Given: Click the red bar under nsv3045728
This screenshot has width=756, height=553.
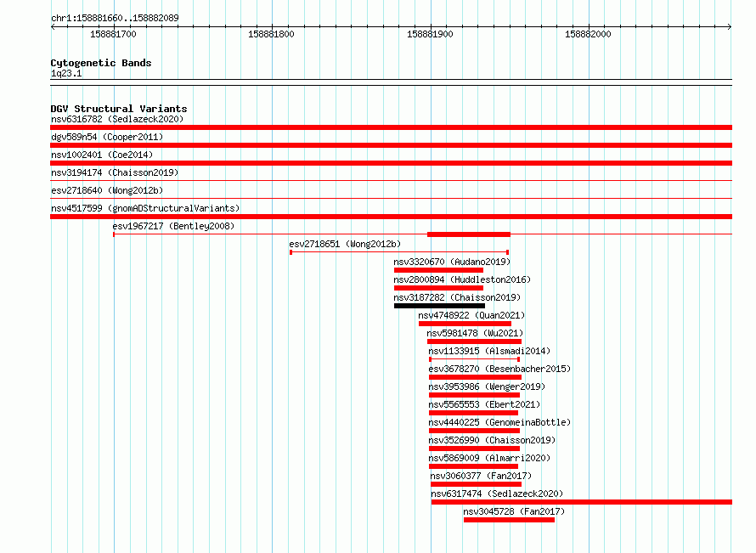Looking at the screenshot, I should (509, 520).
